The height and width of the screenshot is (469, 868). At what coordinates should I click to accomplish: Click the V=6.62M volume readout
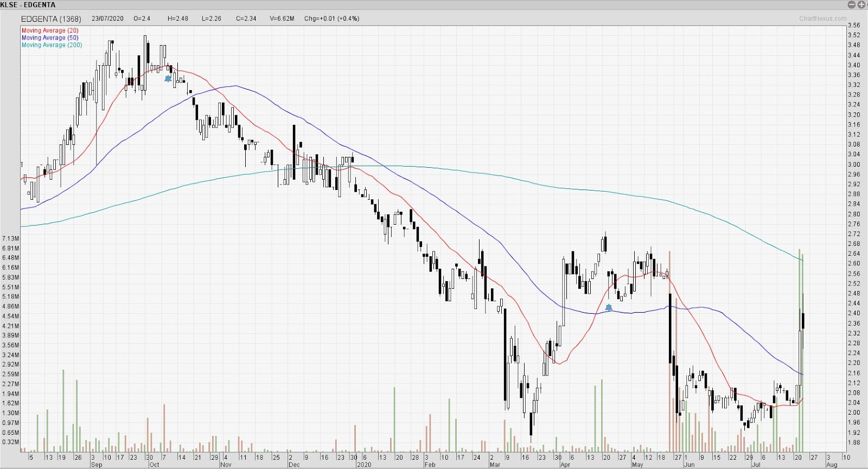(x=282, y=18)
